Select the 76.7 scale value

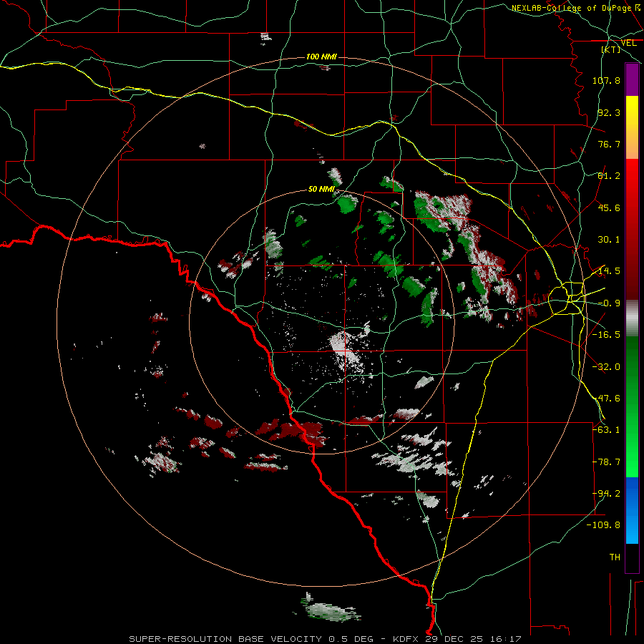(x=609, y=144)
